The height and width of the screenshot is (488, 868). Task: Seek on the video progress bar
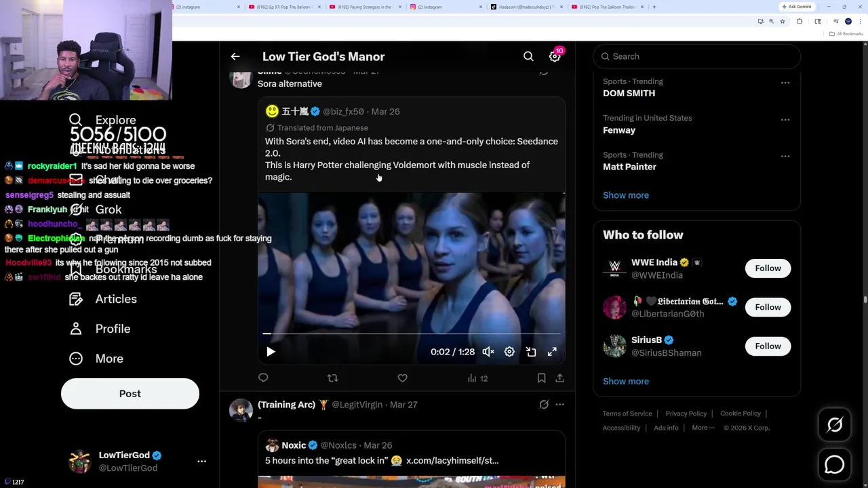[412, 333]
